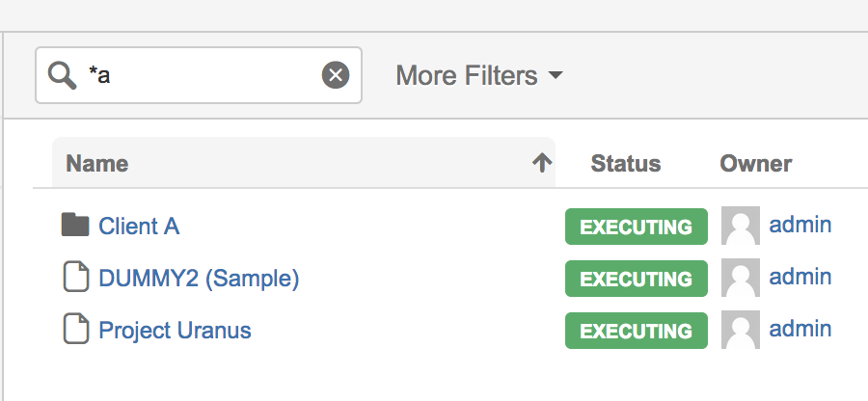Click the dropdown arrow beside More Filters
This screenshot has height=401, width=868.
pyautogui.click(x=555, y=75)
